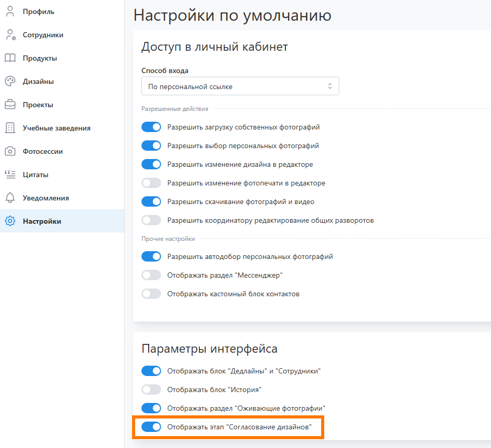
Task: Click the Отображать кастомный блок контактов label
Action: (233, 294)
